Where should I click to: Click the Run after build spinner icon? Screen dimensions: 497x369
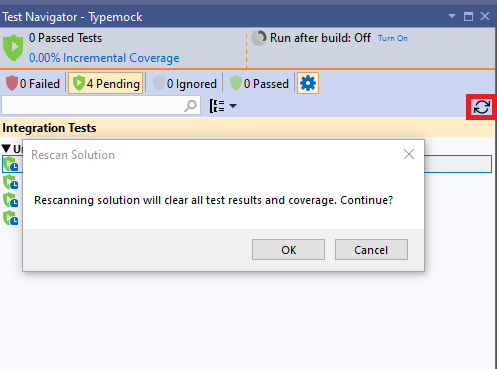pyautogui.click(x=259, y=38)
